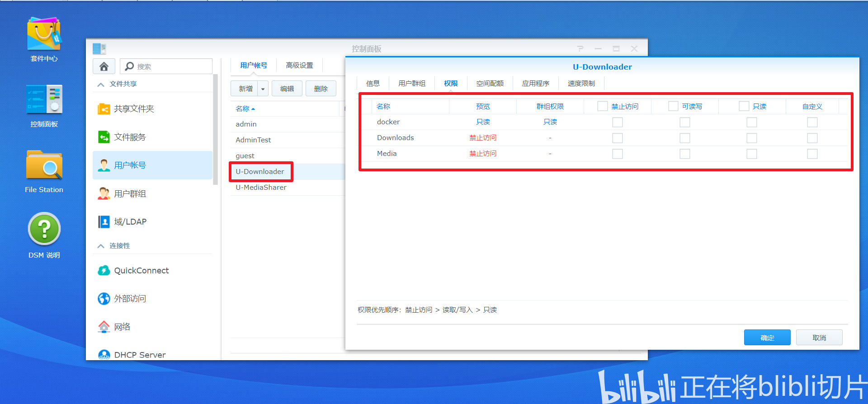Collapse the 连接性 section
The width and height of the screenshot is (868, 404).
101,246
